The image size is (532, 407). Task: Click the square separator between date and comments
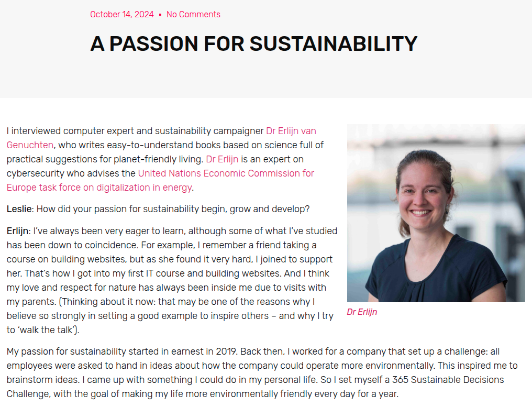160,15
